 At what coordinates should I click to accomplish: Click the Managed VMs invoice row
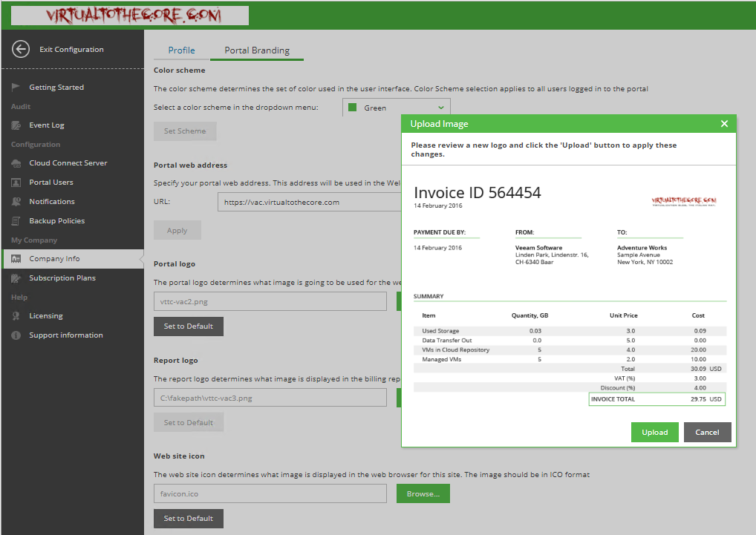click(x=570, y=360)
